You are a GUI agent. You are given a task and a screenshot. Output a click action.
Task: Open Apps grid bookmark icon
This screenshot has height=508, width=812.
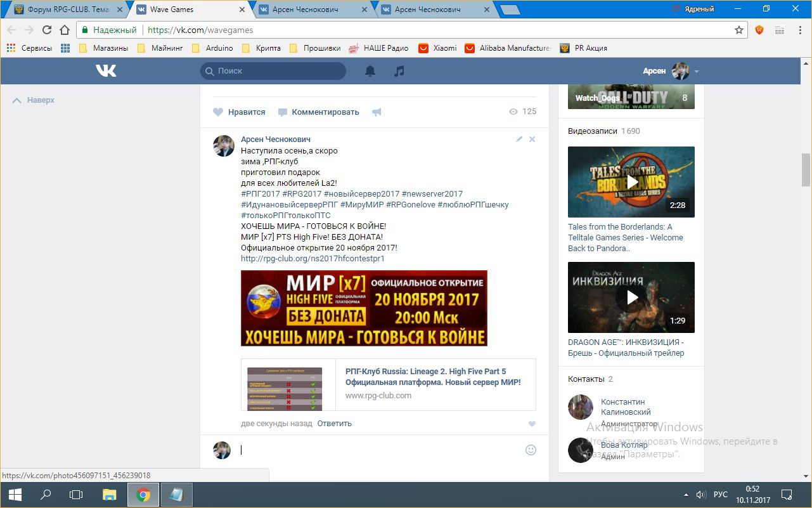coord(65,48)
